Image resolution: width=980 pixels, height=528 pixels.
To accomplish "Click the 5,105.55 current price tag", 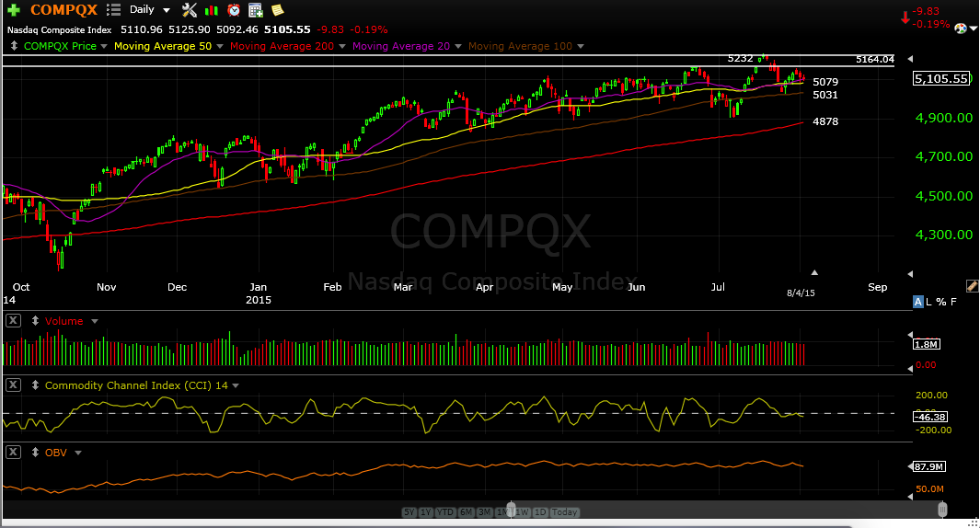I will 941,79.
